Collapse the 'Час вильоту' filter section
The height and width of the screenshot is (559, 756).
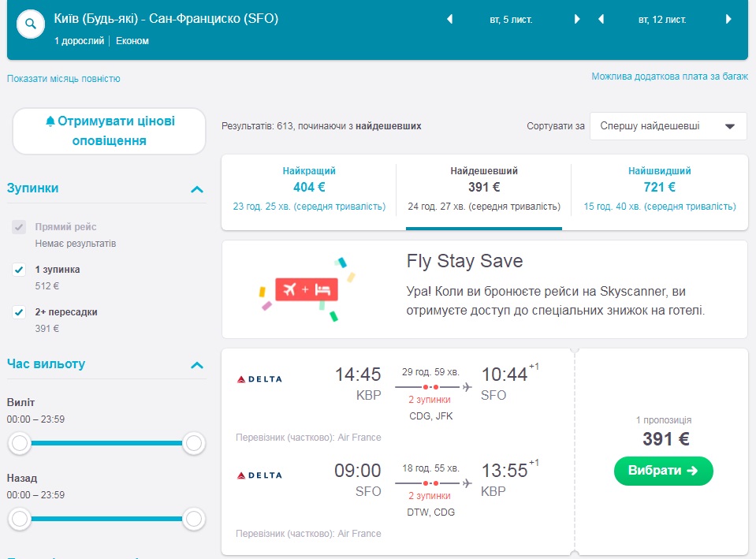(x=197, y=365)
